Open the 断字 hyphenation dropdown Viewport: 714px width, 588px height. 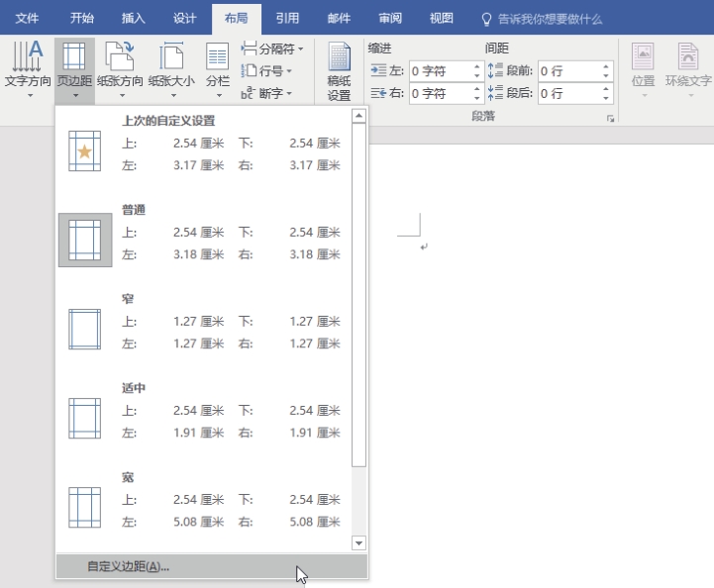tap(266, 93)
